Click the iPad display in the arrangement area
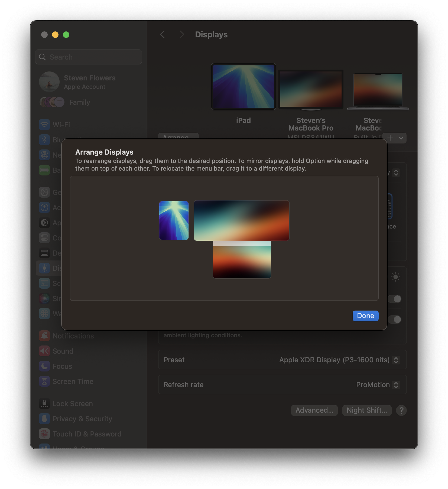This screenshot has height=489, width=448. (x=174, y=220)
